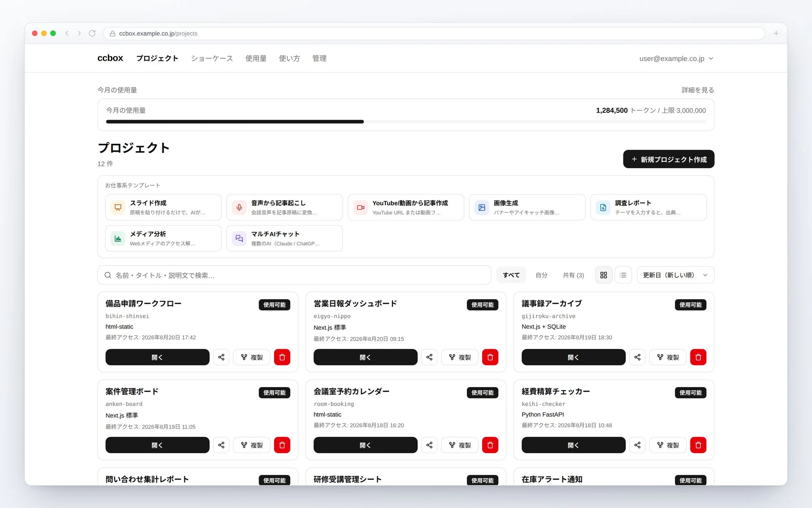Viewport: 812px width, 508px height.
Task: Click the ccbox logo
Action: (110, 58)
